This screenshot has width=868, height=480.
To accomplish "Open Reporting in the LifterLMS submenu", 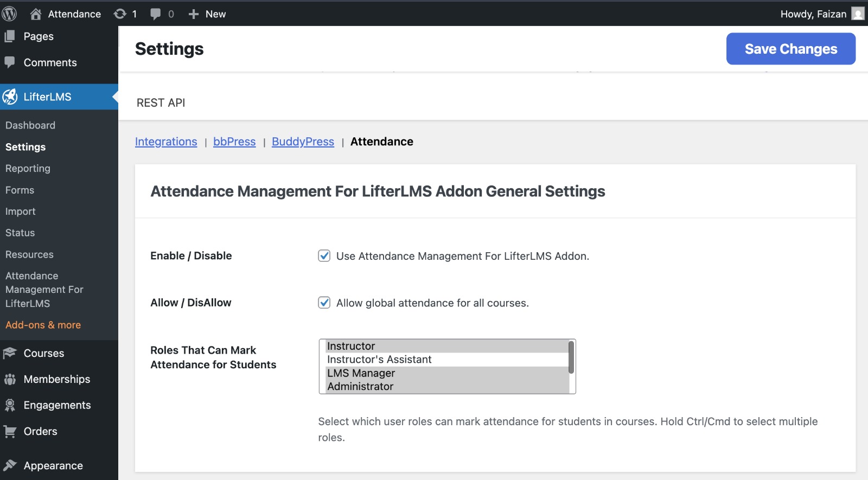I will [x=28, y=169].
